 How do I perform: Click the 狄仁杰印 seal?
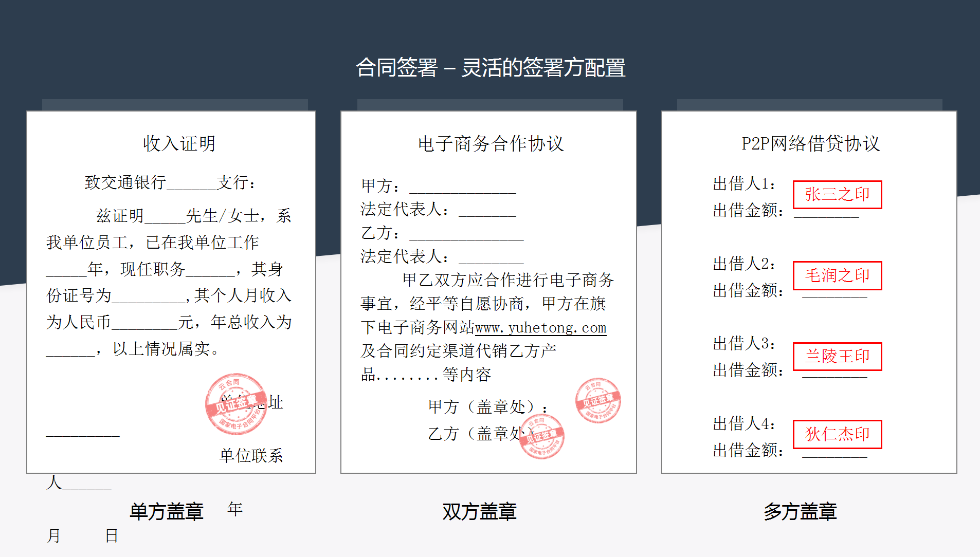(837, 435)
